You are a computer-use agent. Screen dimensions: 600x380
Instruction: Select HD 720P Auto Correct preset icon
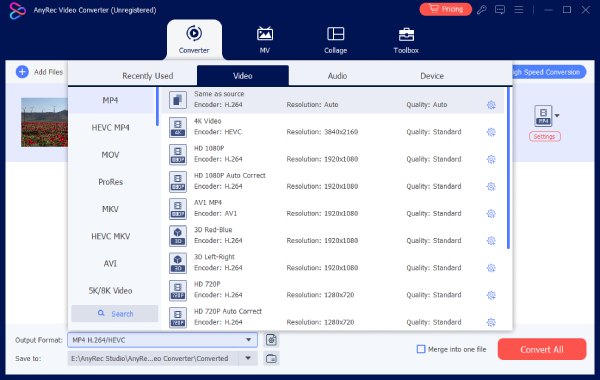(178, 317)
